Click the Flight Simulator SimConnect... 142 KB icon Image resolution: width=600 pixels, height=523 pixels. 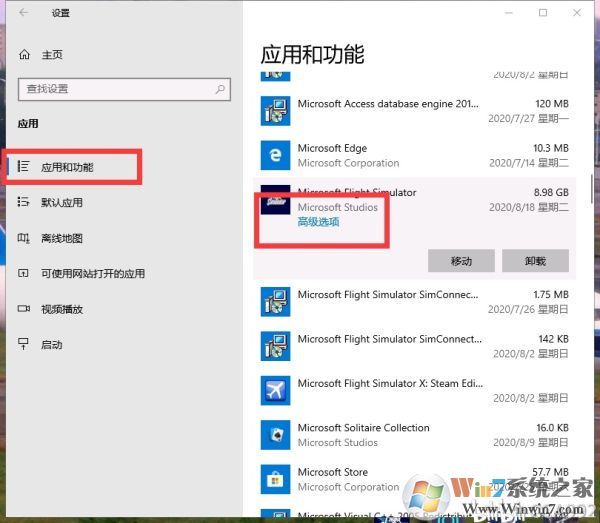coord(276,346)
